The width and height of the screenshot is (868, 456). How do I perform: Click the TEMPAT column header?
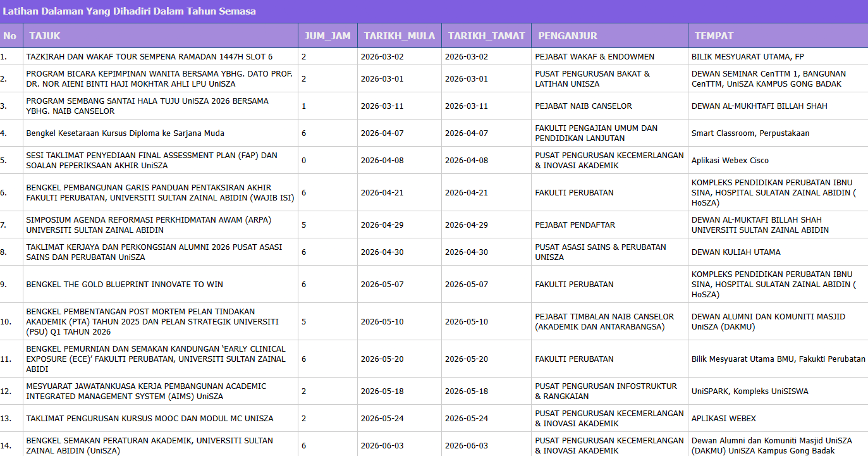pyautogui.click(x=778, y=35)
